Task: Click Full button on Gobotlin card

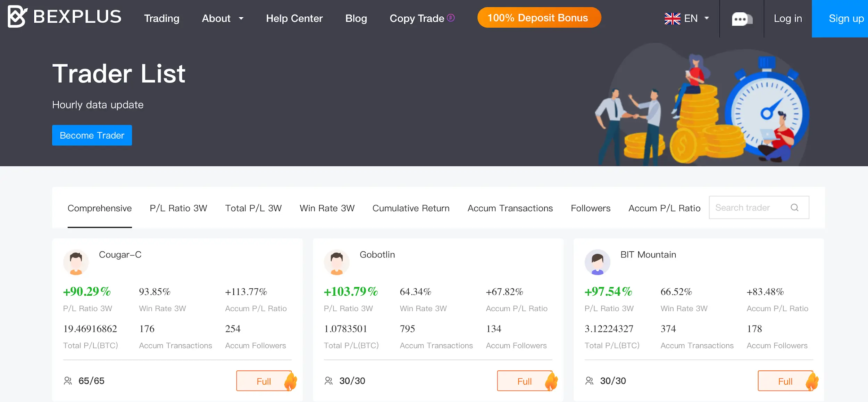Action: tap(525, 381)
